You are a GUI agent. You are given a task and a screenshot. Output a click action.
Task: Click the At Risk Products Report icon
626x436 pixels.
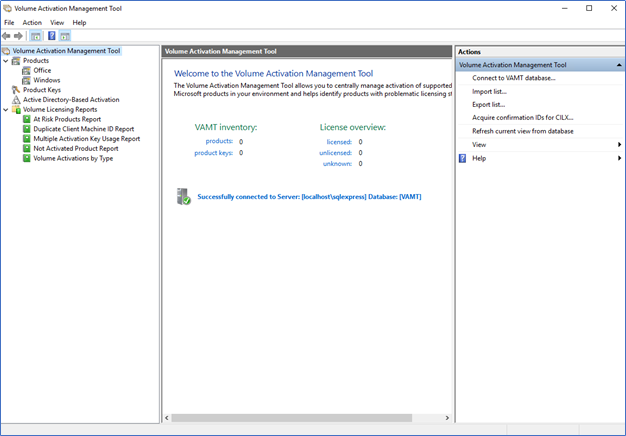tap(26, 119)
